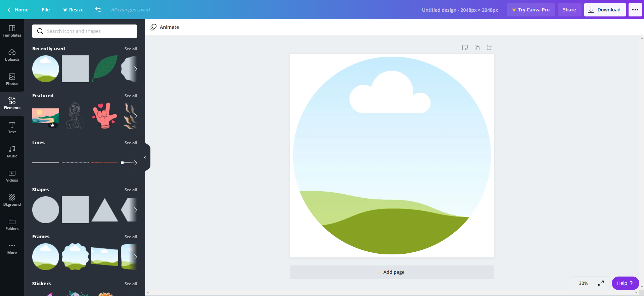644x296 pixels.
Task: Select the skewed rectangle frame in Frames
Action: coord(105,257)
